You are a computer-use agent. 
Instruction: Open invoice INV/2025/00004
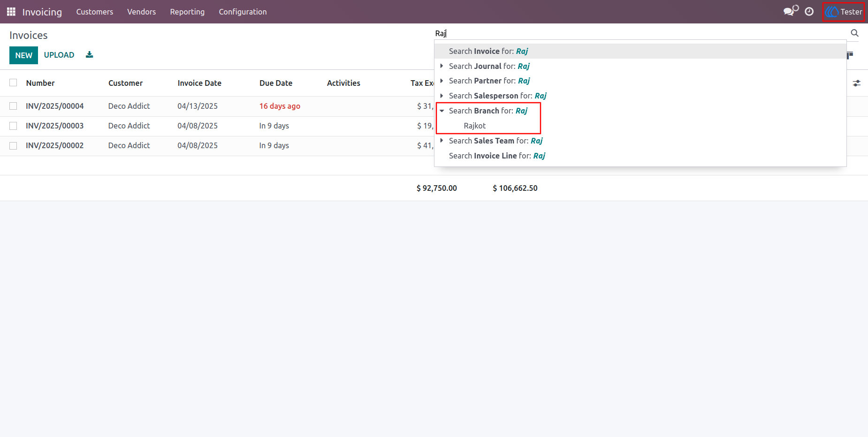[54, 106]
